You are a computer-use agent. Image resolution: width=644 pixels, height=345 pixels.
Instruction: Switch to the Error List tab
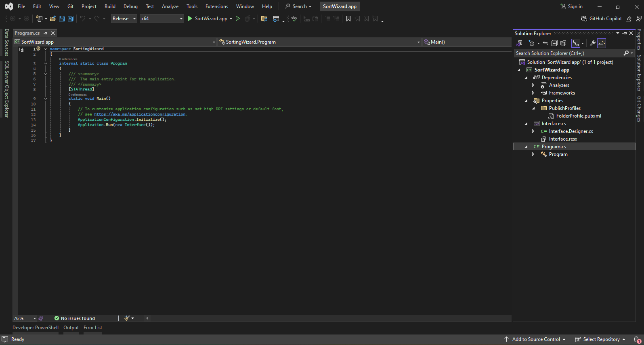pyautogui.click(x=93, y=328)
